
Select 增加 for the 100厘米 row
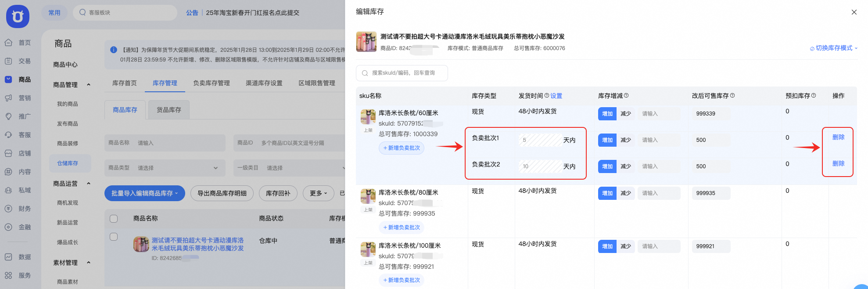click(x=607, y=246)
